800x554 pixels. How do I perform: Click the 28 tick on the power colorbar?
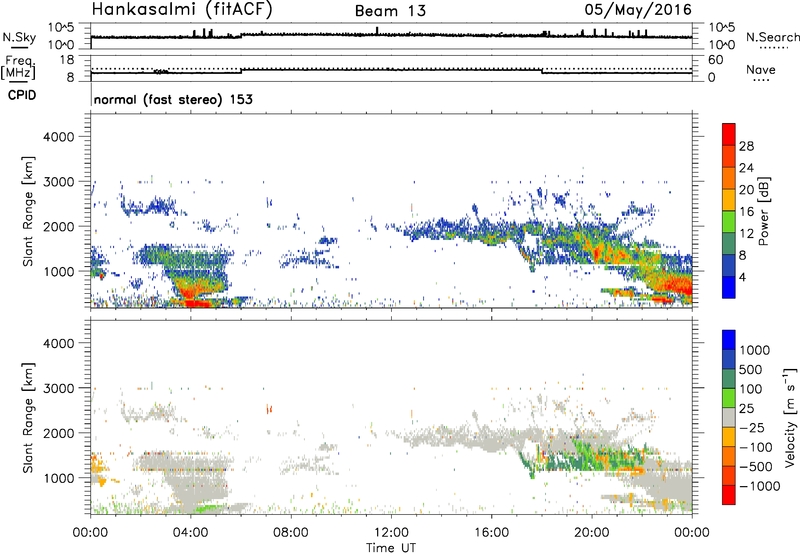point(746,146)
